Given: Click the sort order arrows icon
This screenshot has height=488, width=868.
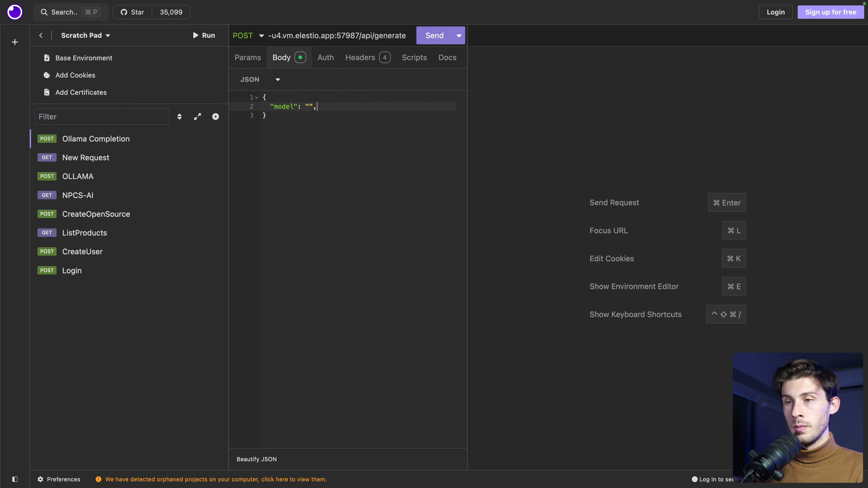Looking at the screenshot, I should [179, 117].
